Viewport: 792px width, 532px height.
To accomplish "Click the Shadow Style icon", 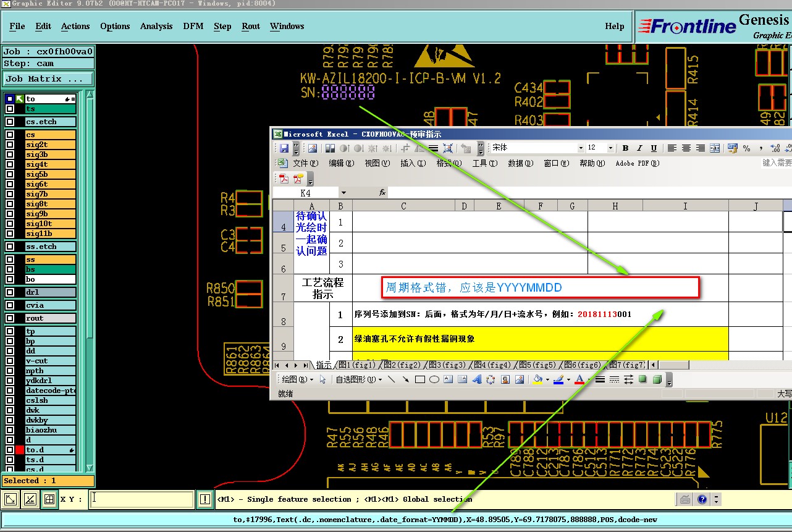I will coord(643,379).
